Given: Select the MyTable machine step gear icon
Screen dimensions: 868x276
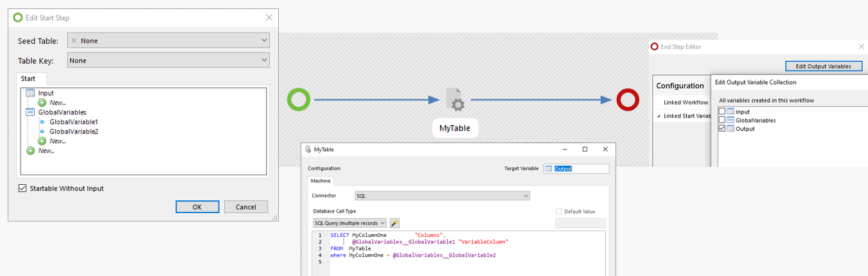Looking at the screenshot, I should (455, 100).
